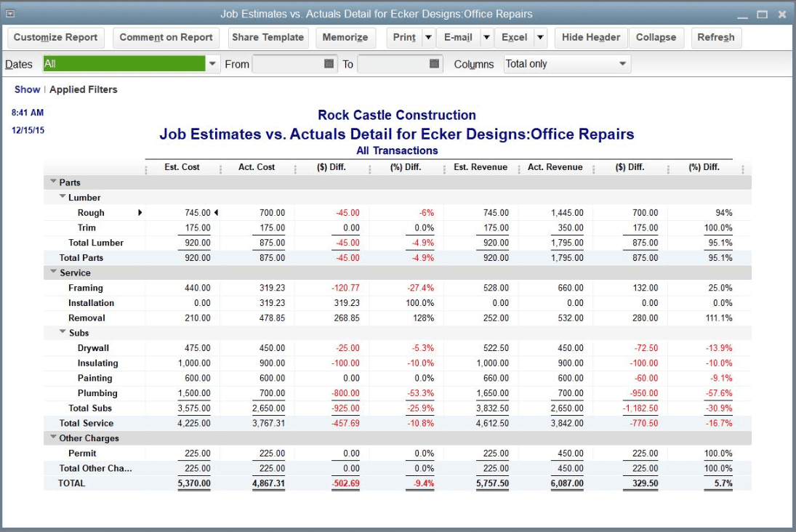The width and height of the screenshot is (796, 532).
Task: Open the Excel button dropdown arrow
Action: pos(540,38)
